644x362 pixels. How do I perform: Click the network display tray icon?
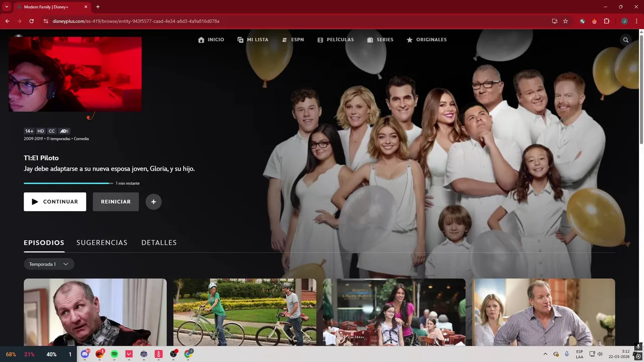point(592,354)
